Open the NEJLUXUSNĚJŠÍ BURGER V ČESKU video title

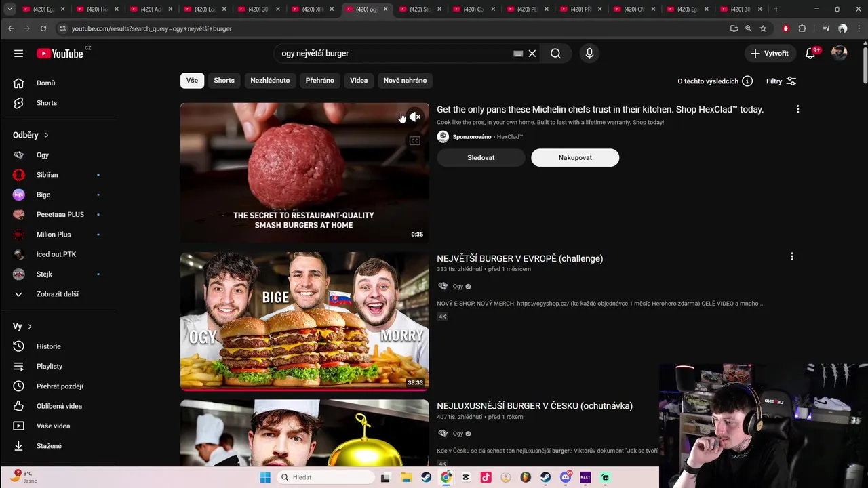534,406
